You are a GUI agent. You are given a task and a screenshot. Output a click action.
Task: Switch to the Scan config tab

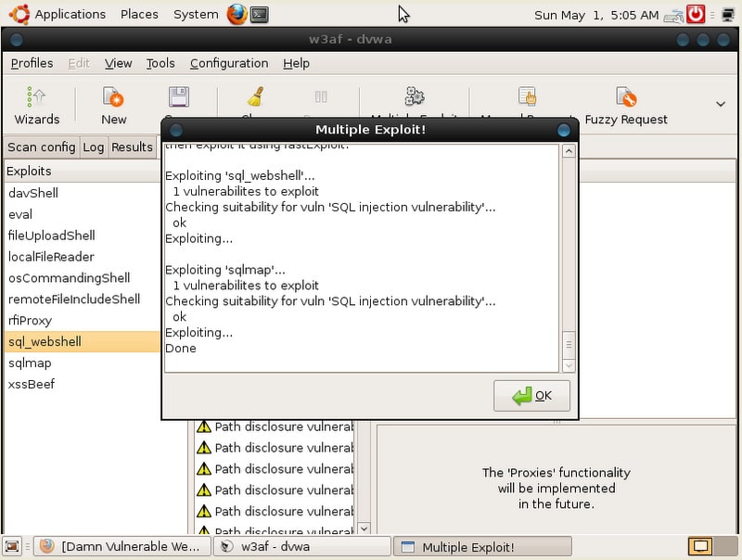41,146
